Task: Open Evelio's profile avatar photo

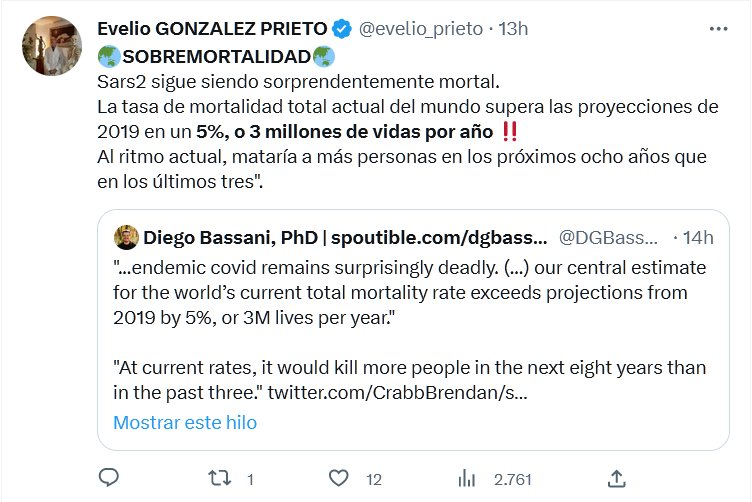Action: pos(51,46)
